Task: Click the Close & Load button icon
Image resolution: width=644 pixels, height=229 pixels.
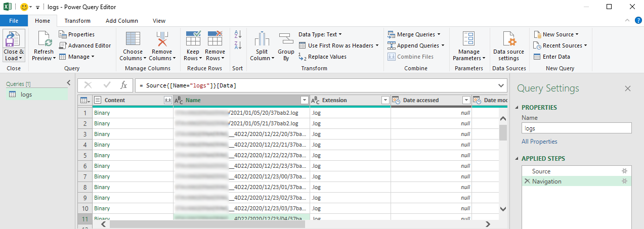Action: click(x=14, y=39)
